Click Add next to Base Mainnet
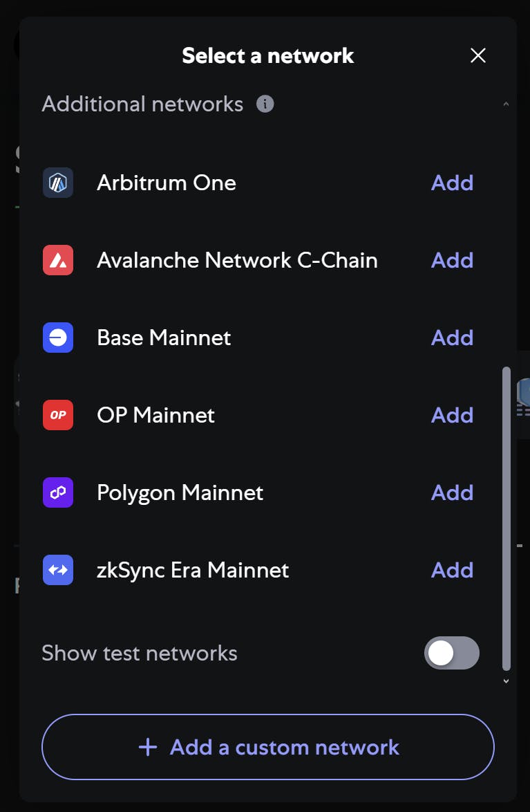Screen dimensions: 530x812 pos(452,338)
